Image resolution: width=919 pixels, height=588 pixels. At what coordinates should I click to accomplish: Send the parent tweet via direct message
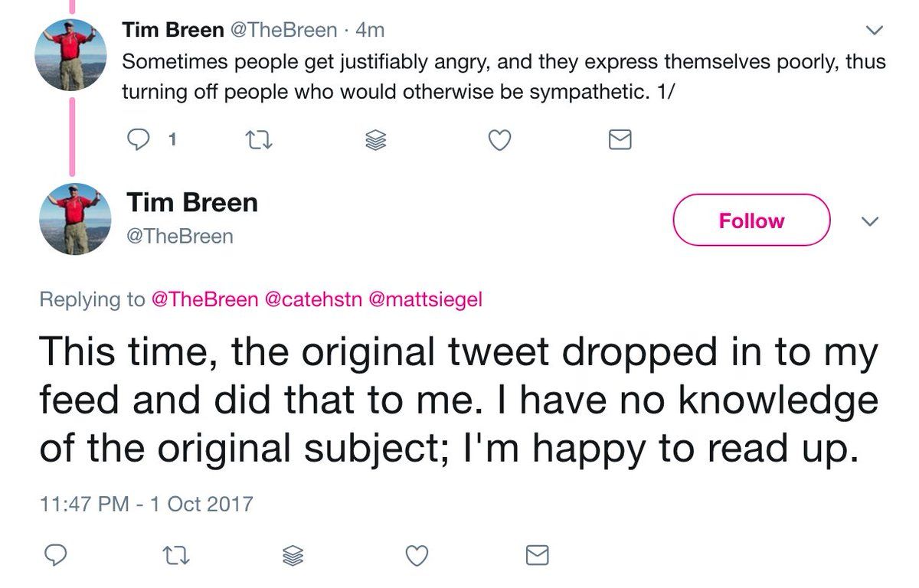pos(620,139)
